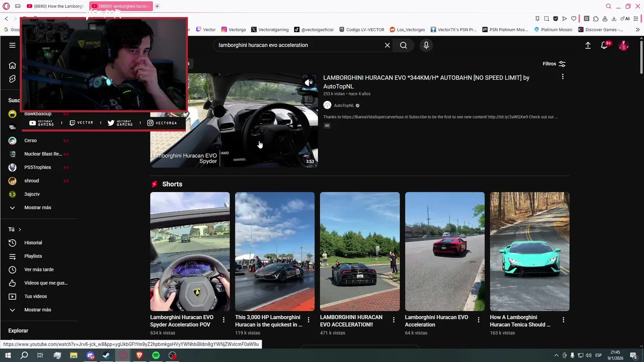Open options for Huracan EVO Acceleration short

(x=478, y=320)
